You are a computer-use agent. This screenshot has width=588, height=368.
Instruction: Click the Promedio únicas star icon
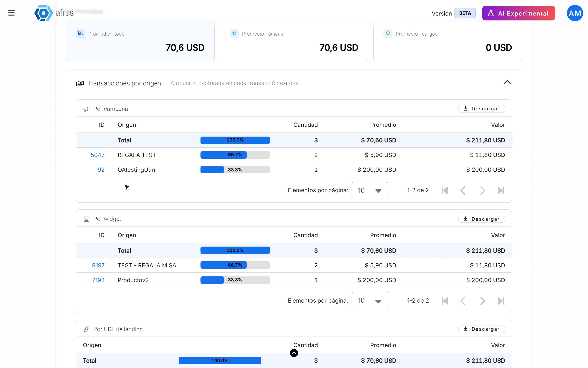234,34
